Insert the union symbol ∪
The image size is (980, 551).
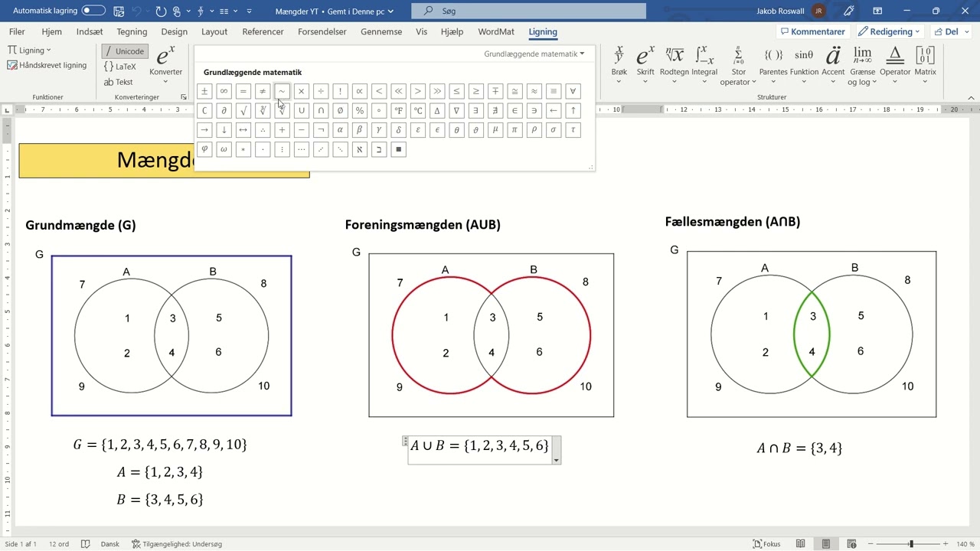click(x=302, y=111)
